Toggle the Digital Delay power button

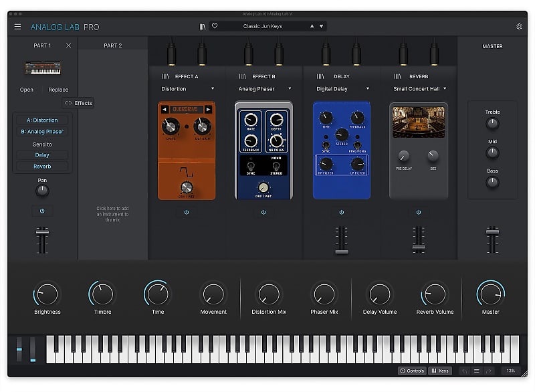341,211
